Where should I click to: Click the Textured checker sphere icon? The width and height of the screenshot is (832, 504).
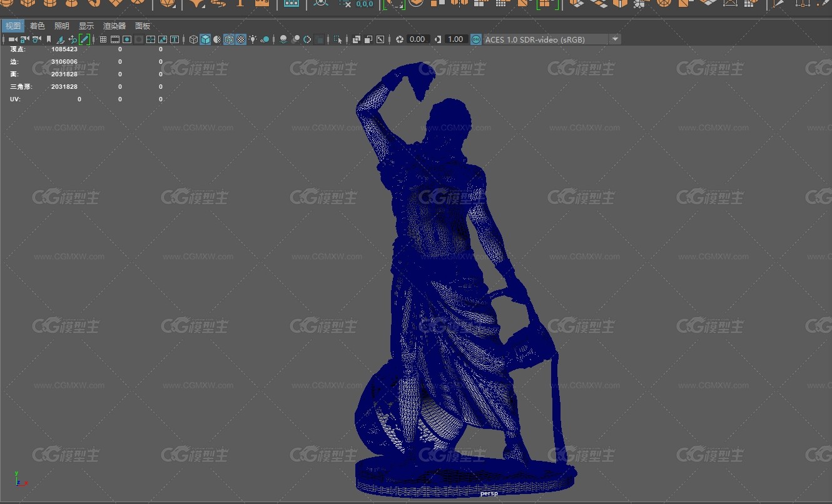click(x=241, y=39)
